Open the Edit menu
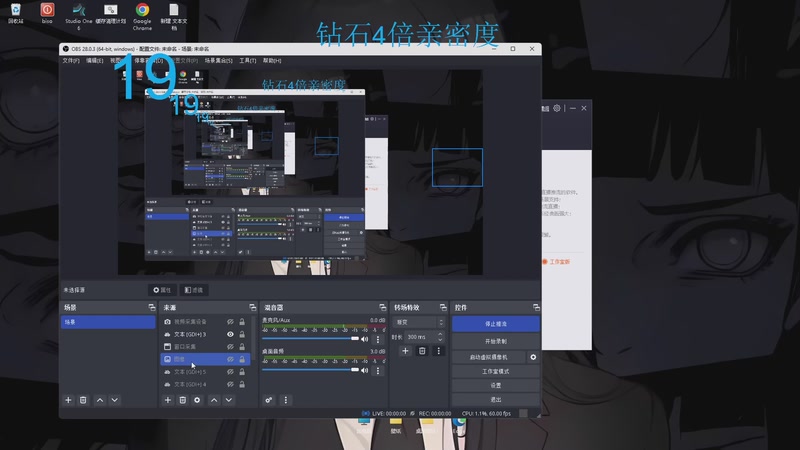 coord(94,61)
